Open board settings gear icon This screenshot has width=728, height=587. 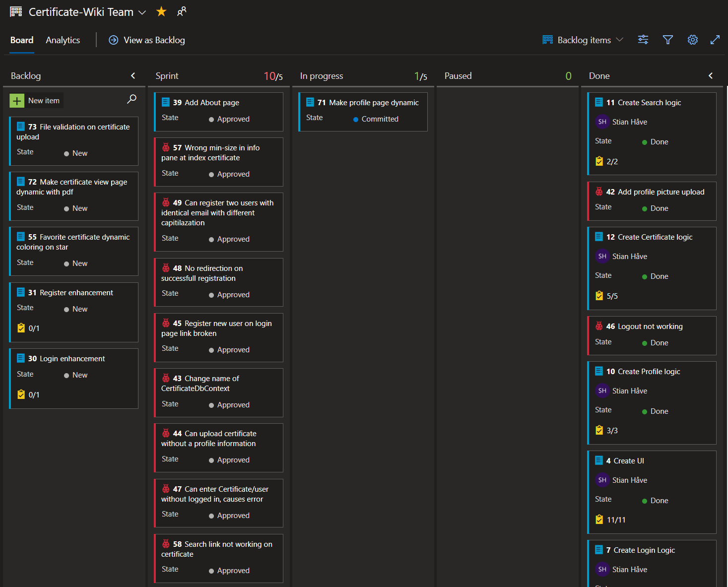[693, 40]
